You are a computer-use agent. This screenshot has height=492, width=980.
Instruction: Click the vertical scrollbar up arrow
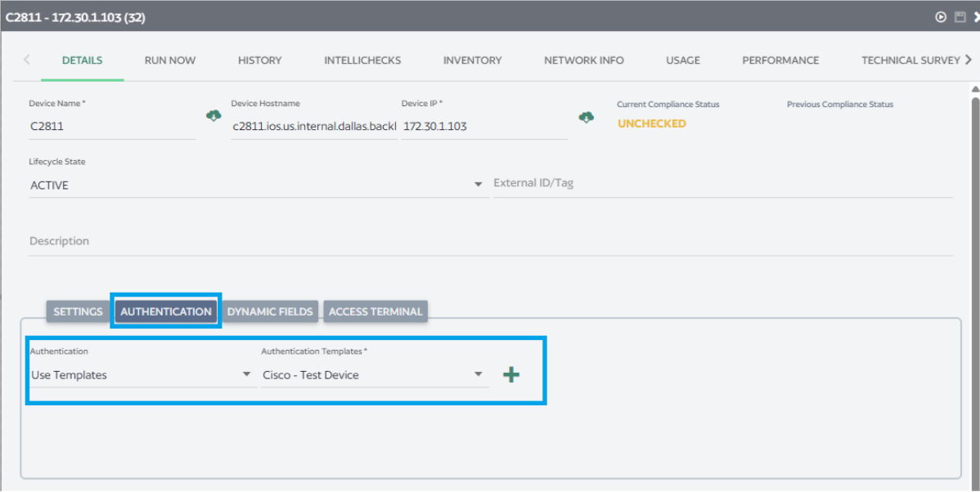tap(974, 88)
